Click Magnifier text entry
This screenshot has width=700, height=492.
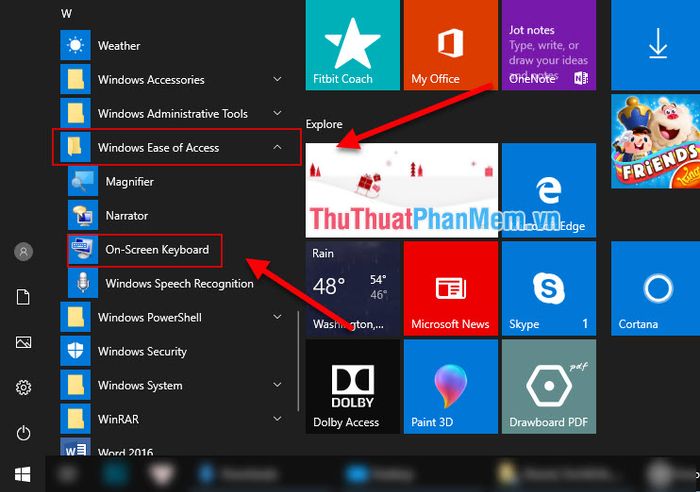pyautogui.click(x=129, y=182)
